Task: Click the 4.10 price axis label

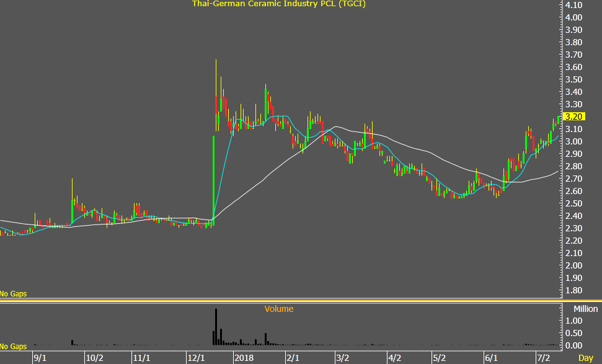Action: tap(573, 5)
